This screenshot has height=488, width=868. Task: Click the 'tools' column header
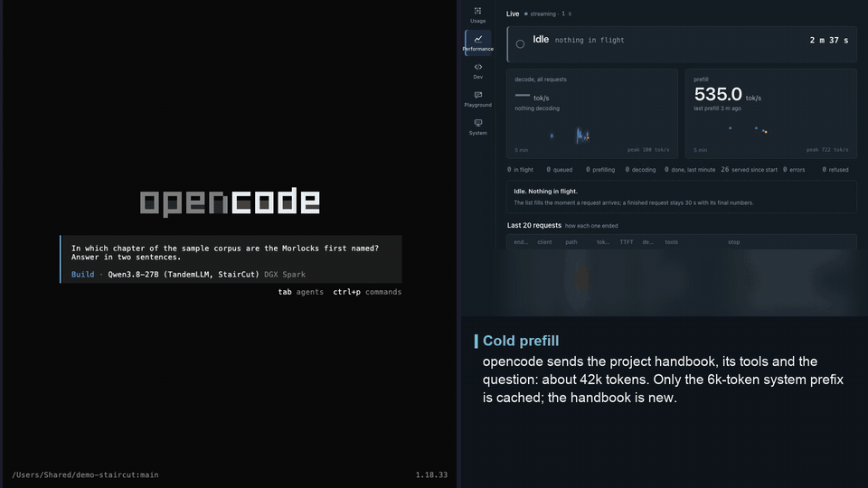point(672,242)
